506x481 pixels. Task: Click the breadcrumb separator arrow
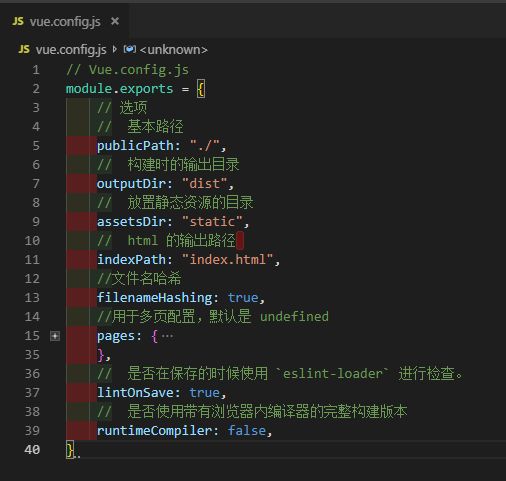point(115,50)
